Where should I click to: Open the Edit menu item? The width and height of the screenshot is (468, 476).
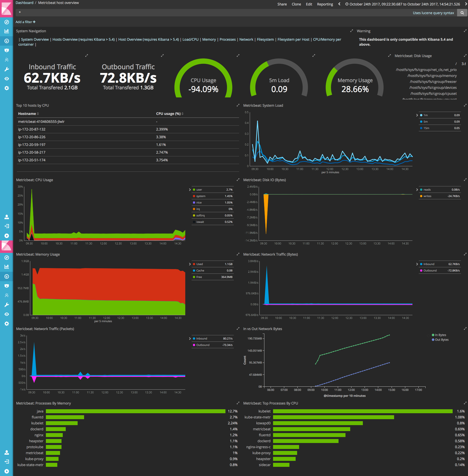[x=309, y=4]
